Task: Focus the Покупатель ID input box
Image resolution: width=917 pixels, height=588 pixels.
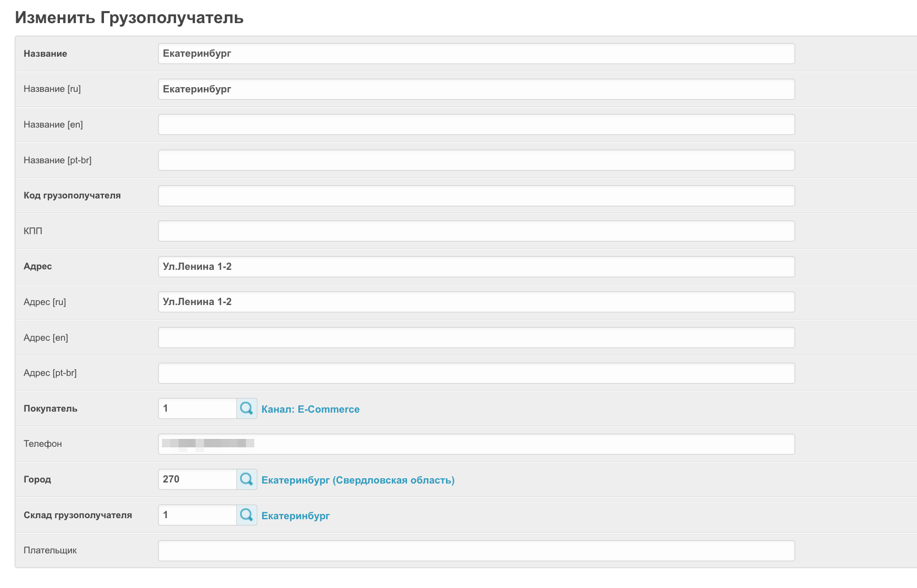Action: click(197, 408)
